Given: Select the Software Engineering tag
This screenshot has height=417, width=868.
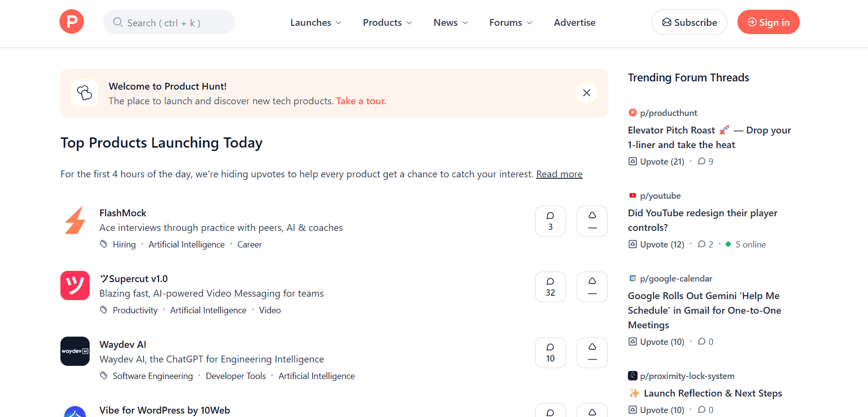Looking at the screenshot, I should point(153,376).
